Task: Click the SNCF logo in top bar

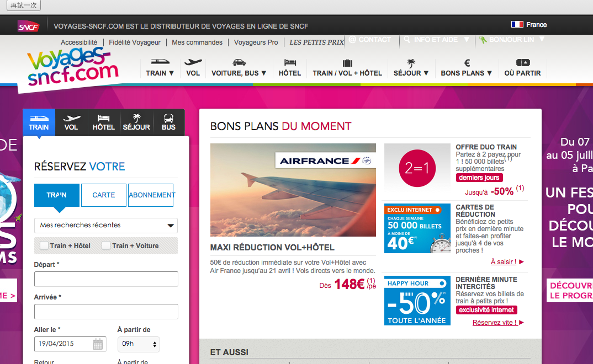Action: 28,25
